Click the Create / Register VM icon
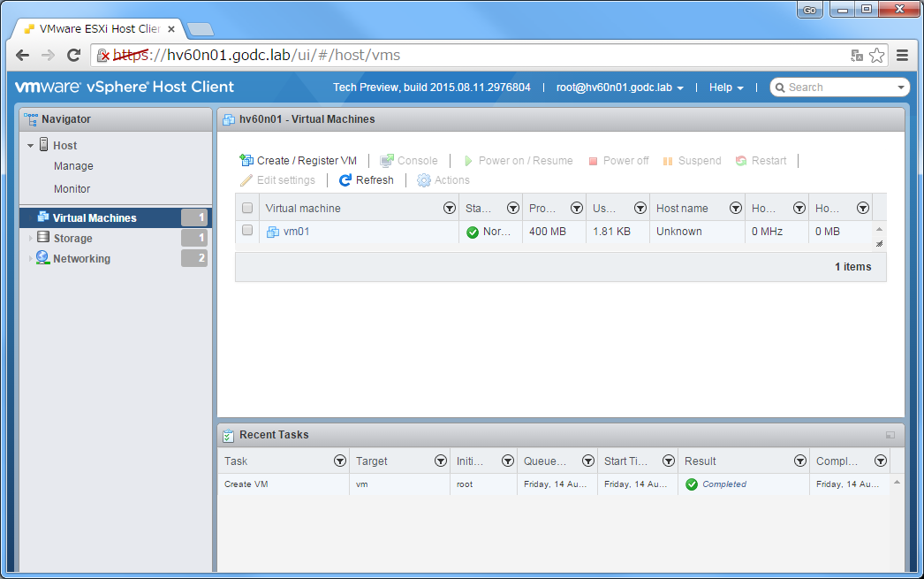Image resolution: width=924 pixels, height=579 pixels. 246,160
